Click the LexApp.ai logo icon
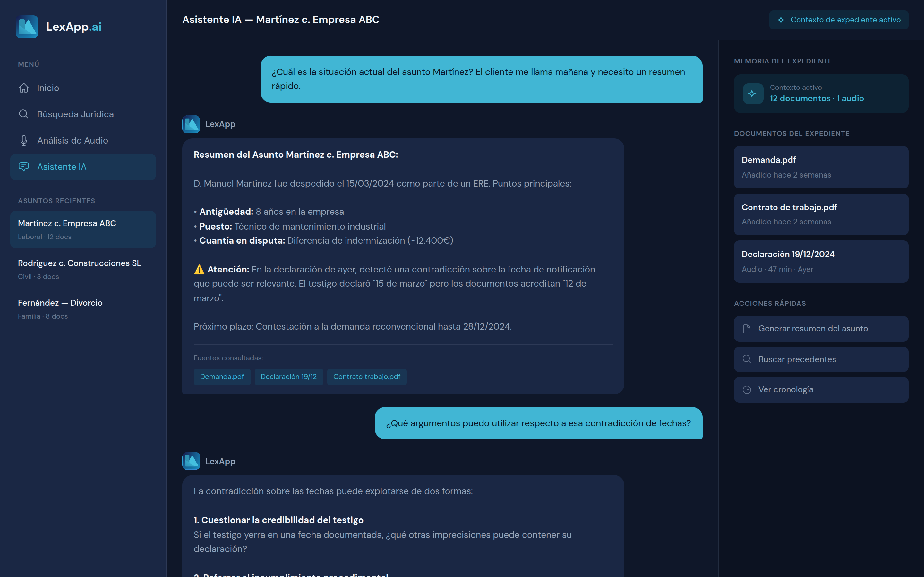The height and width of the screenshot is (577, 924). (x=27, y=27)
